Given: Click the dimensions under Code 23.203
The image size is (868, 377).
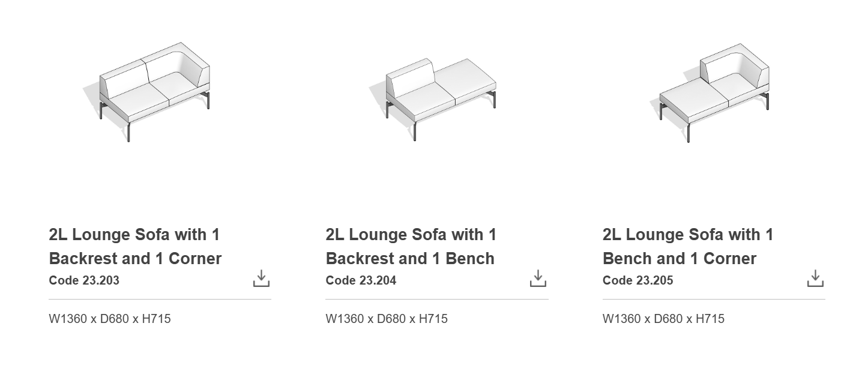Looking at the screenshot, I should pyautogui.click(x=109, y=319).
